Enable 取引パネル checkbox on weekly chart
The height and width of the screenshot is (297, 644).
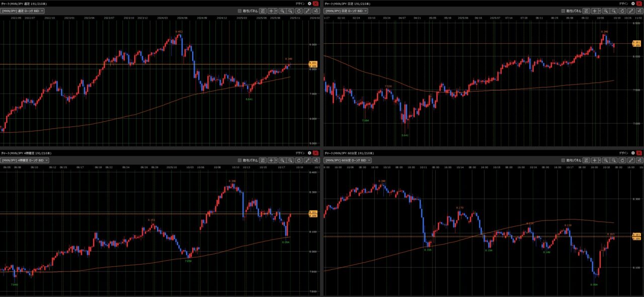(240, 11)
